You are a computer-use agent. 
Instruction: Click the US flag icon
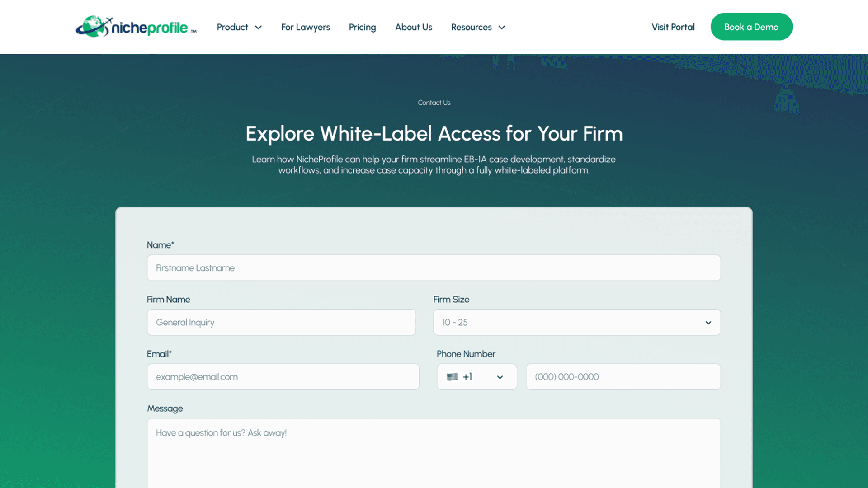452,377
